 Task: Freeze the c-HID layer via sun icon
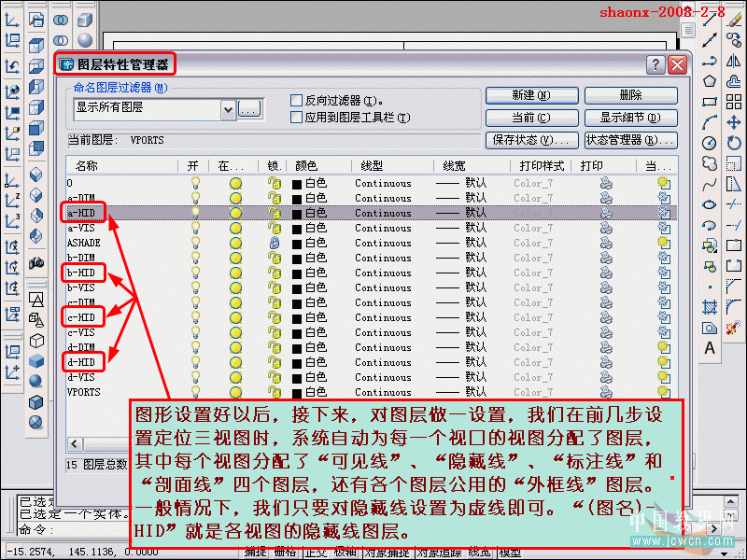tap(235, 317)
